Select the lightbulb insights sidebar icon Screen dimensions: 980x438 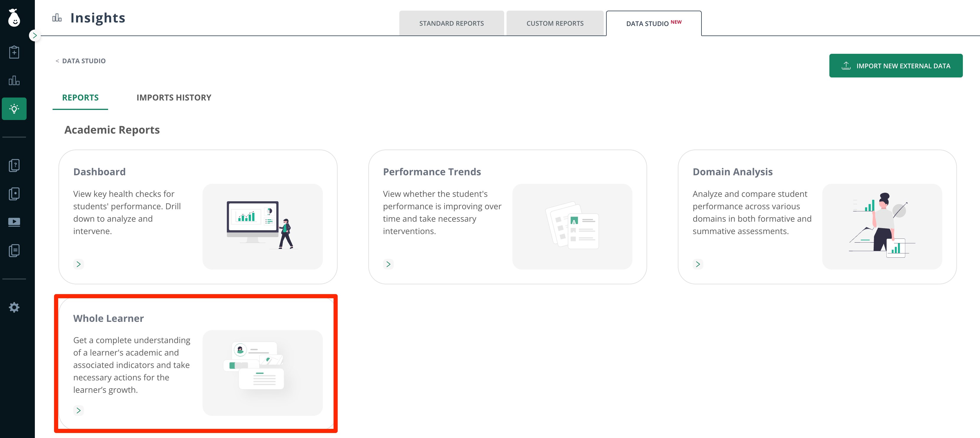point(14,109)
